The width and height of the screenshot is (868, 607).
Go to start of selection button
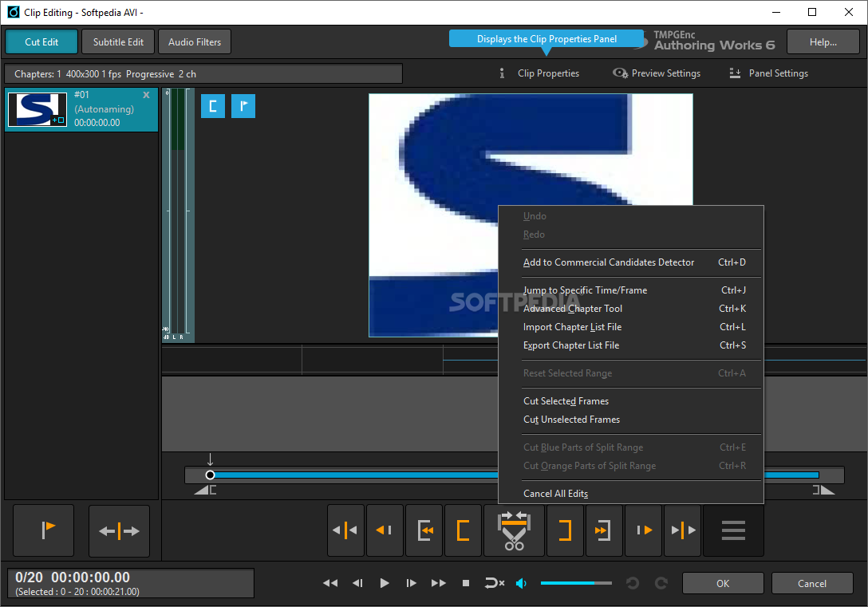[x=424, y=530]
